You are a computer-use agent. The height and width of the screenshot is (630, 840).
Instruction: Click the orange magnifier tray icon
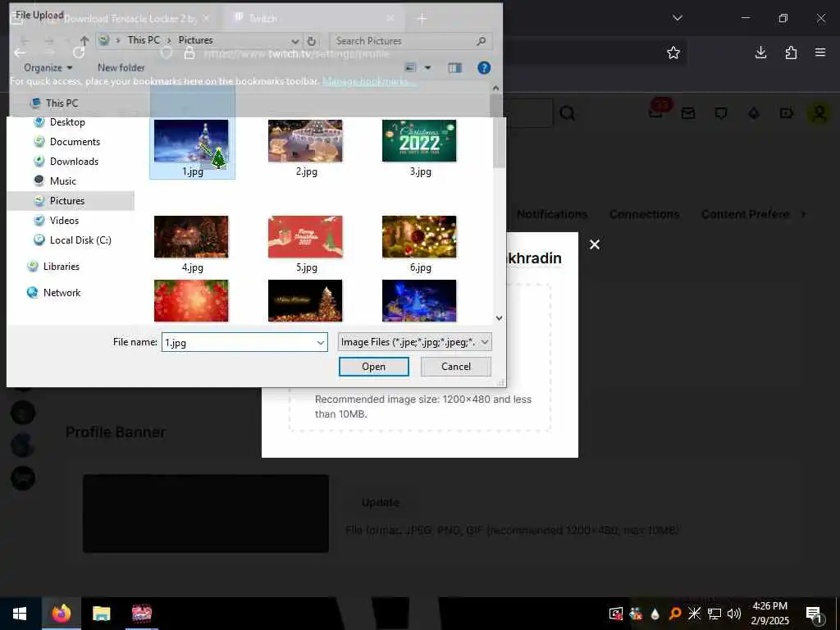click(x=675, y=614)
